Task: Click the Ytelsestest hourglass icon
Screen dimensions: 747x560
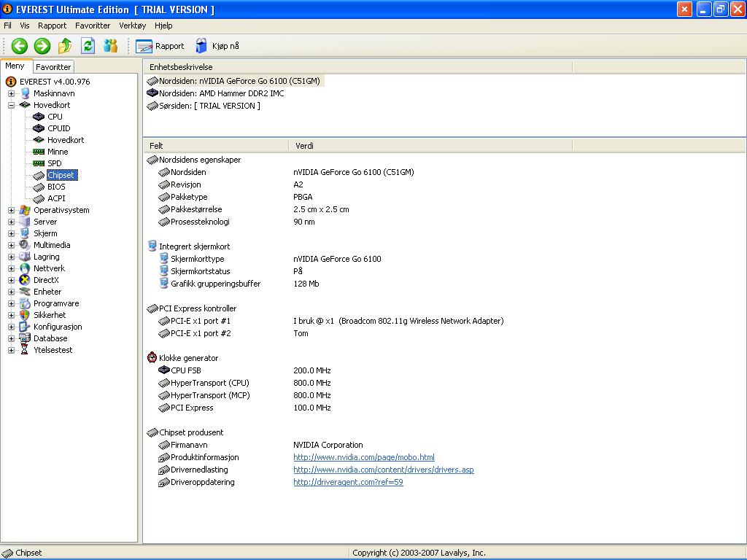Action: 25,350
